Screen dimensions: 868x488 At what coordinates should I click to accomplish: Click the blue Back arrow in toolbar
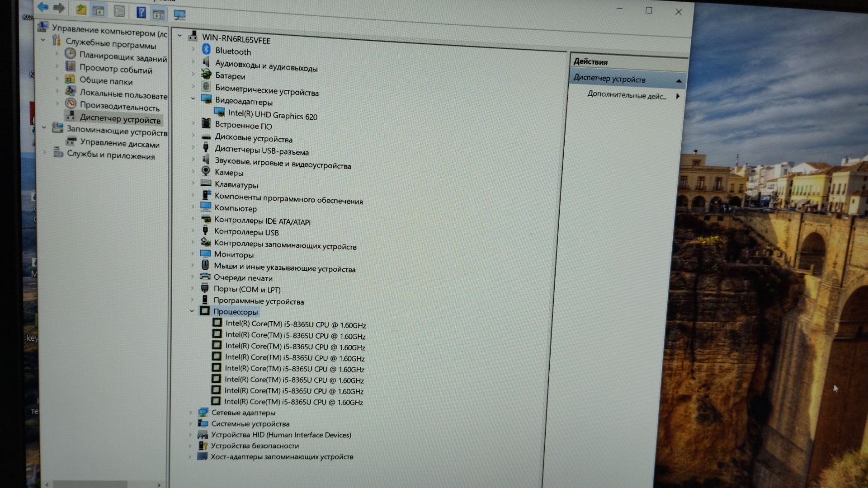tap(43, 7)
